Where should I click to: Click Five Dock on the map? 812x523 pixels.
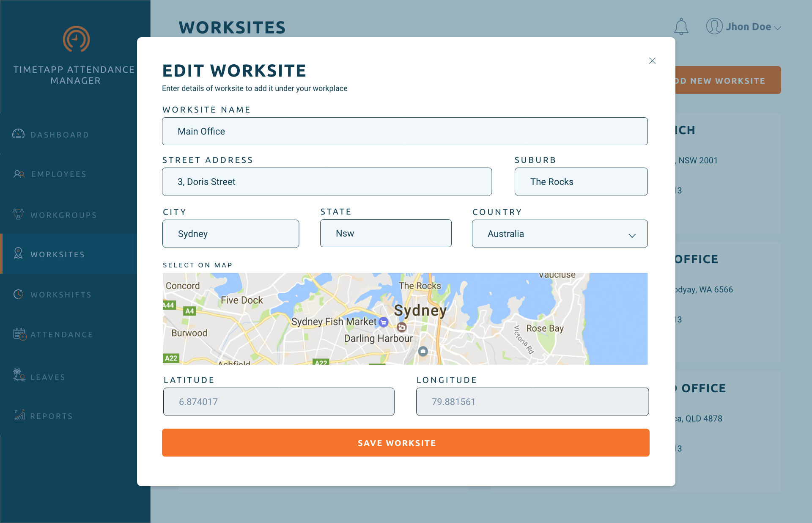[x=241, y=300]
